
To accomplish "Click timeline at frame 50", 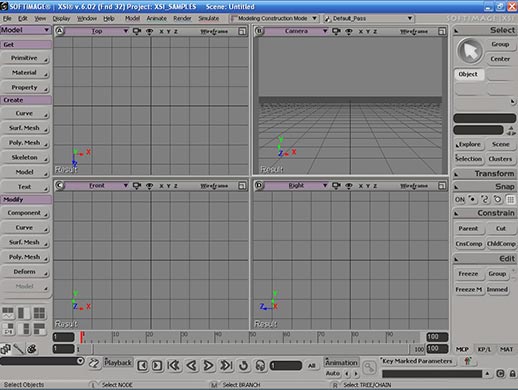I will [x=251, y=337].
